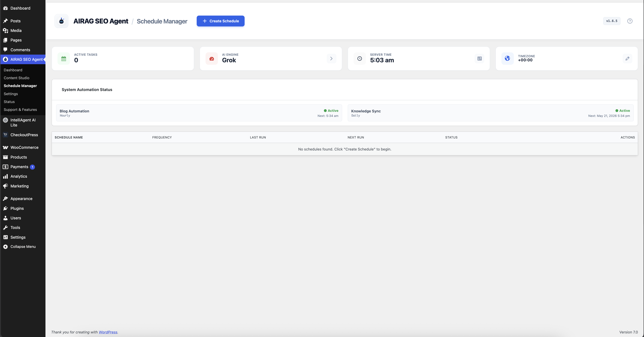The width and height of the screenshot is (644, 337).
Task: Click the Knowledge Sync status card
Action: pos(491,113)
